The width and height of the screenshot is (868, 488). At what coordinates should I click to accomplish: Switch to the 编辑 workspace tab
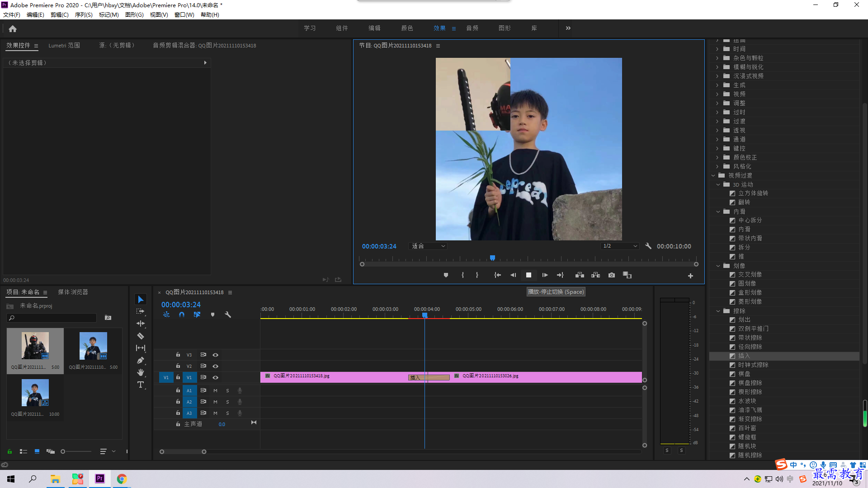coord(374,28)
